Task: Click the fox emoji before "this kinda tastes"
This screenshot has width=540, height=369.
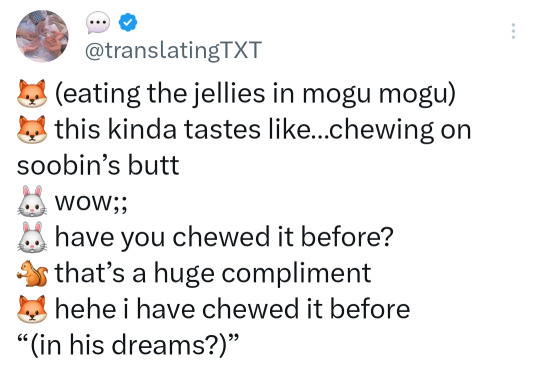Action: [x=32, y=129]
